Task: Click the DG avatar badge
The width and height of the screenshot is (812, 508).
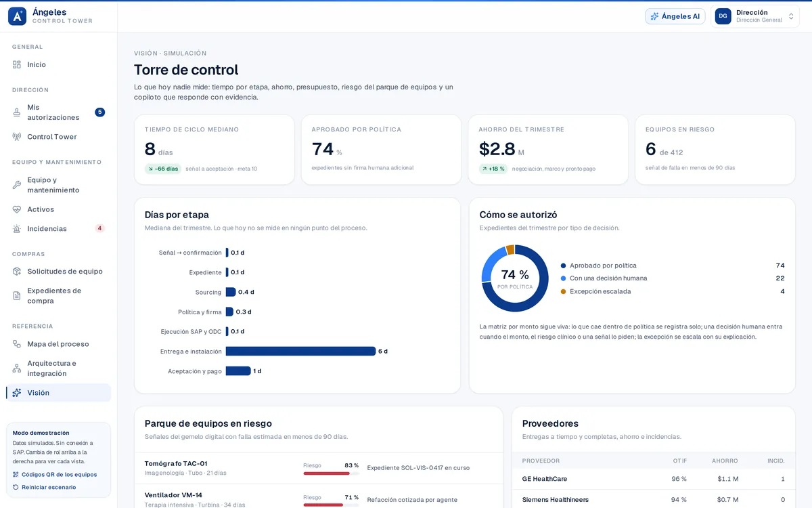Action: (723, 16)
